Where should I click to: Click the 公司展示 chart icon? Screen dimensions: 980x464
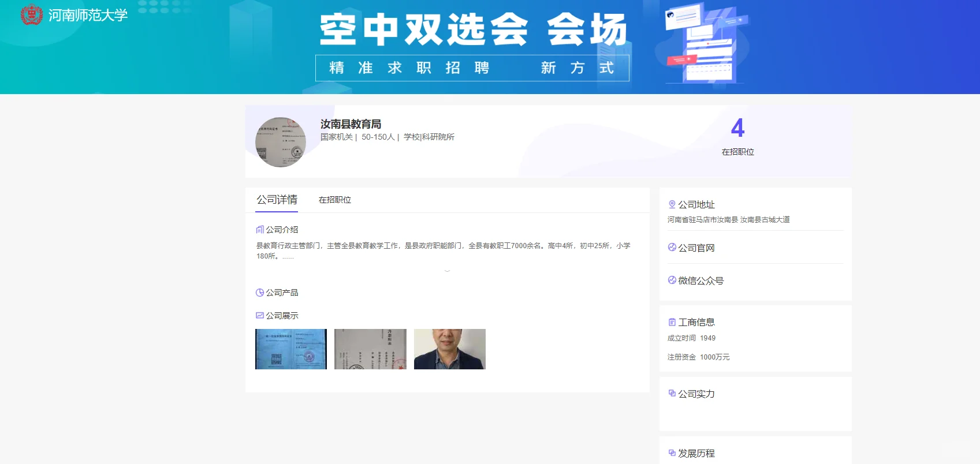click(260, 316)
